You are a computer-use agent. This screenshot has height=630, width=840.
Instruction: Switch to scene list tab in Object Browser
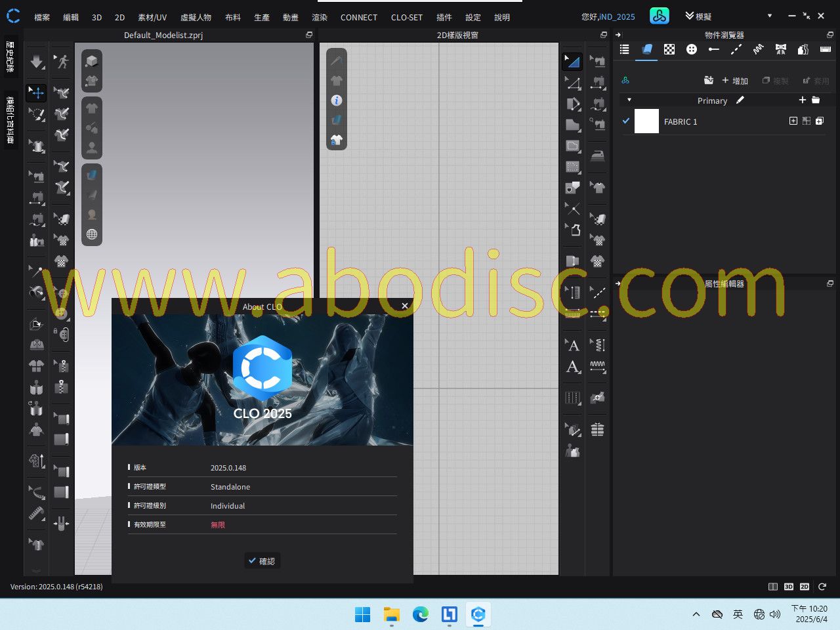624,49
